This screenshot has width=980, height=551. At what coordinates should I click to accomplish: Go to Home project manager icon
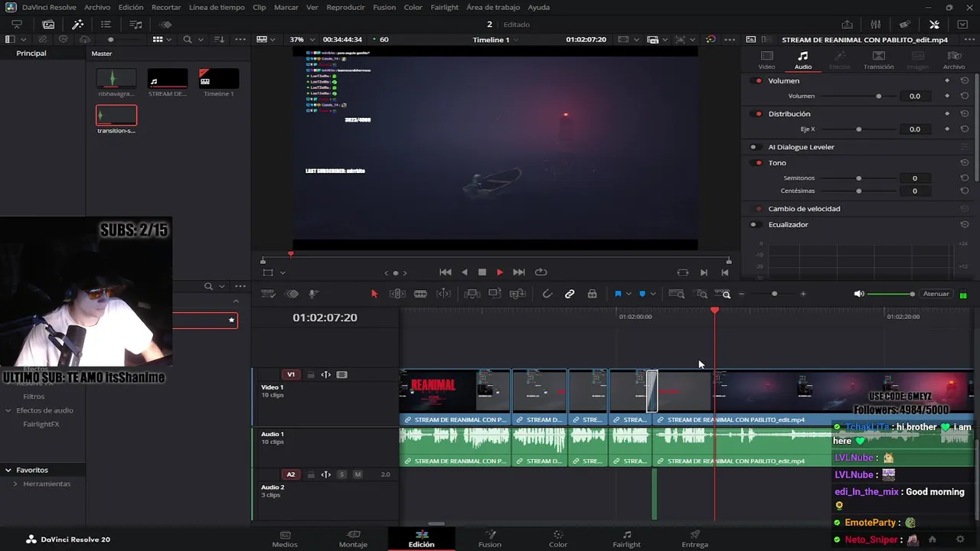coord(932,540)
